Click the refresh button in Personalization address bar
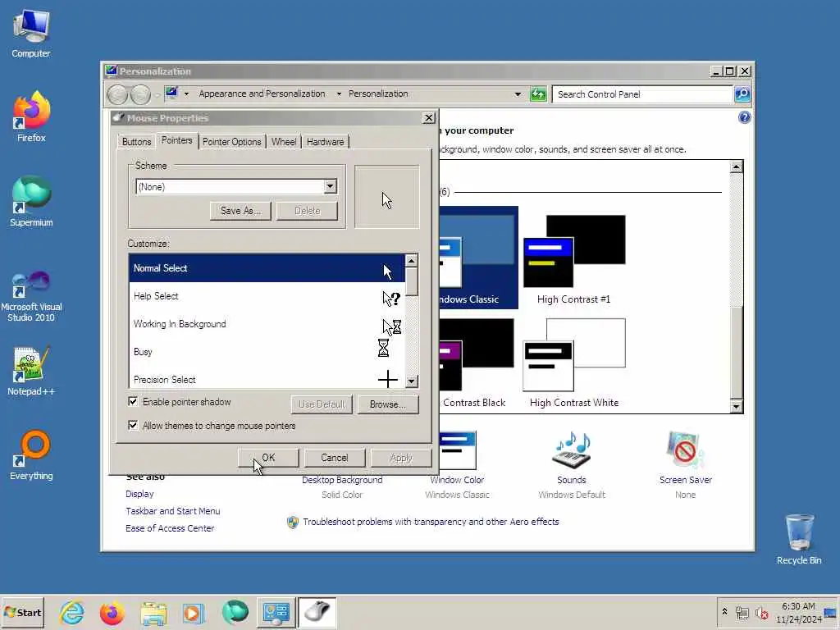This screenshot has width=840, height=630. [x=538, y=94]
